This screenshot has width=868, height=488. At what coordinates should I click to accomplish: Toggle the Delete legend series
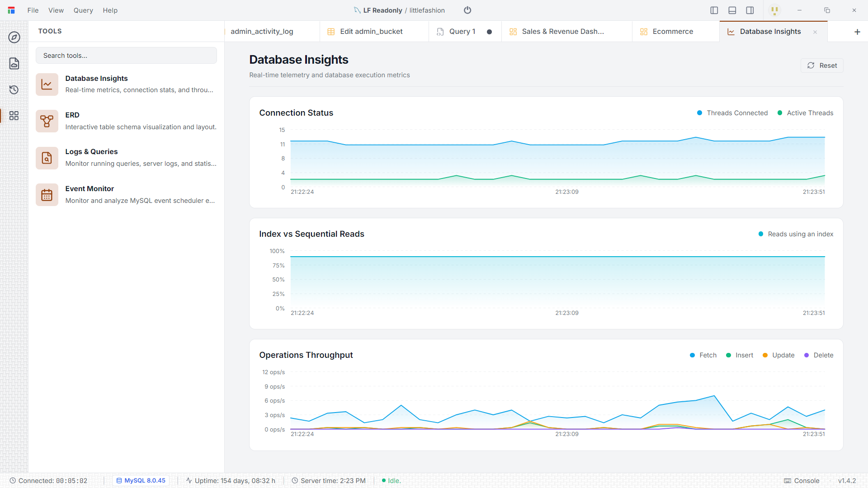pyautogui.click(x=819, y=355)
